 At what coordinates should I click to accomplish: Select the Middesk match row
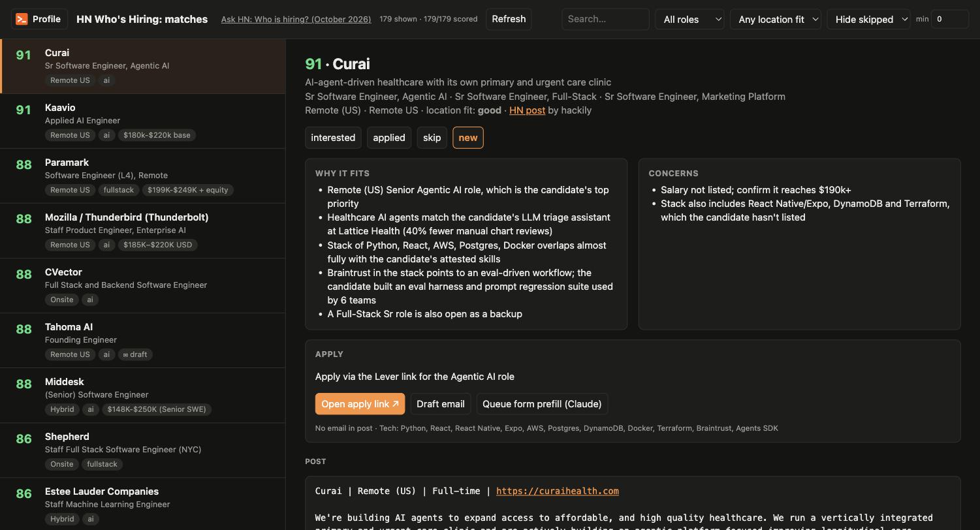click(x=143, y=396)
